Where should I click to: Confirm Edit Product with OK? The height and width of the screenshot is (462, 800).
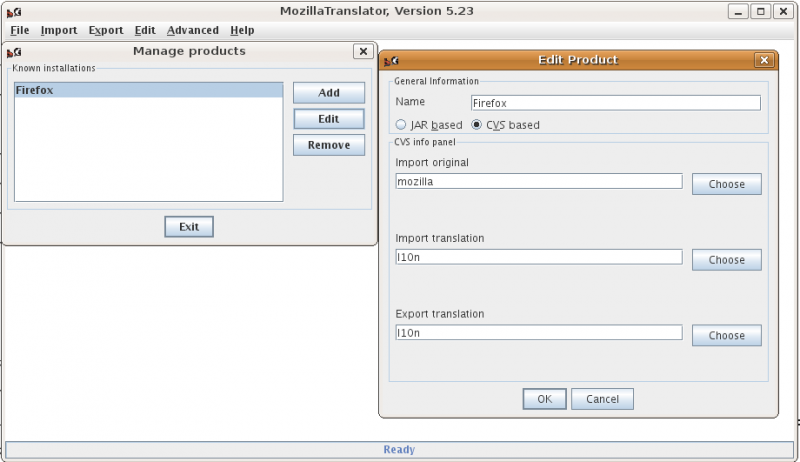(x=544, y=399)
